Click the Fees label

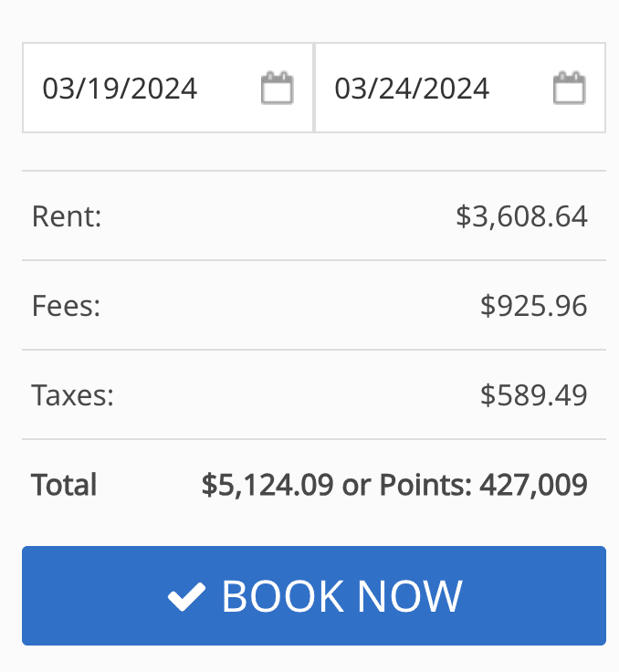click(66, 306)
